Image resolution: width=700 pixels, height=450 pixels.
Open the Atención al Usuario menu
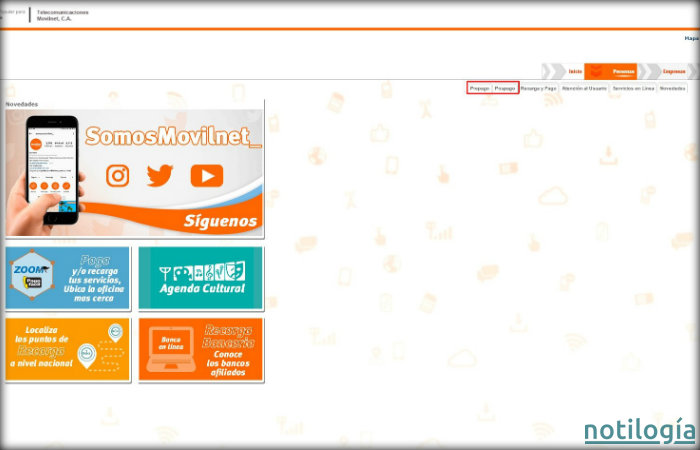[x=584, y=88]
